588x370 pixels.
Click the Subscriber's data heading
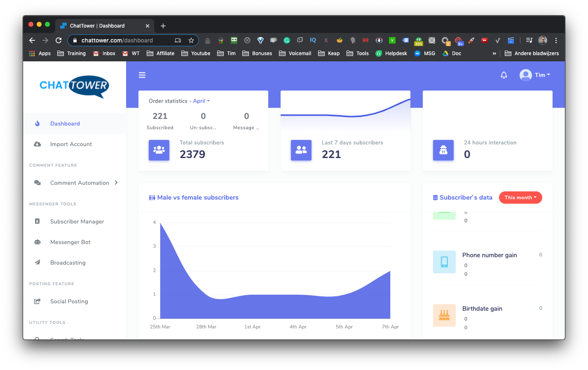point(463,198)
